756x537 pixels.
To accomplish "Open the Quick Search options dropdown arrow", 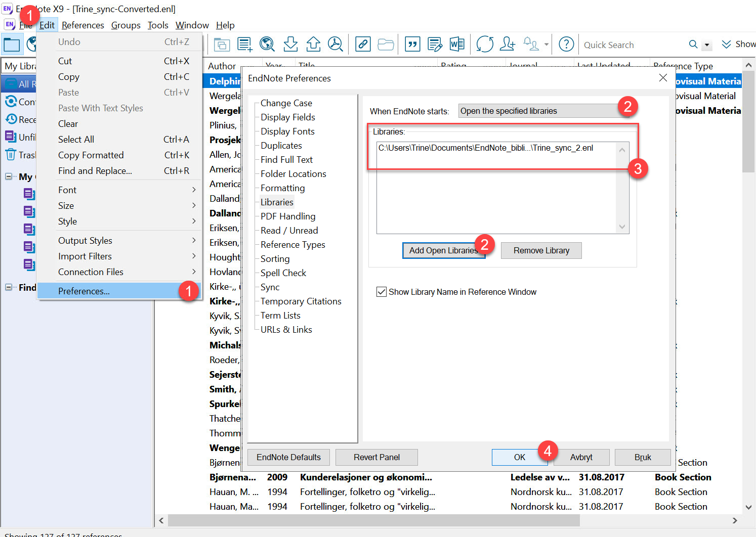I will (707, 45).
